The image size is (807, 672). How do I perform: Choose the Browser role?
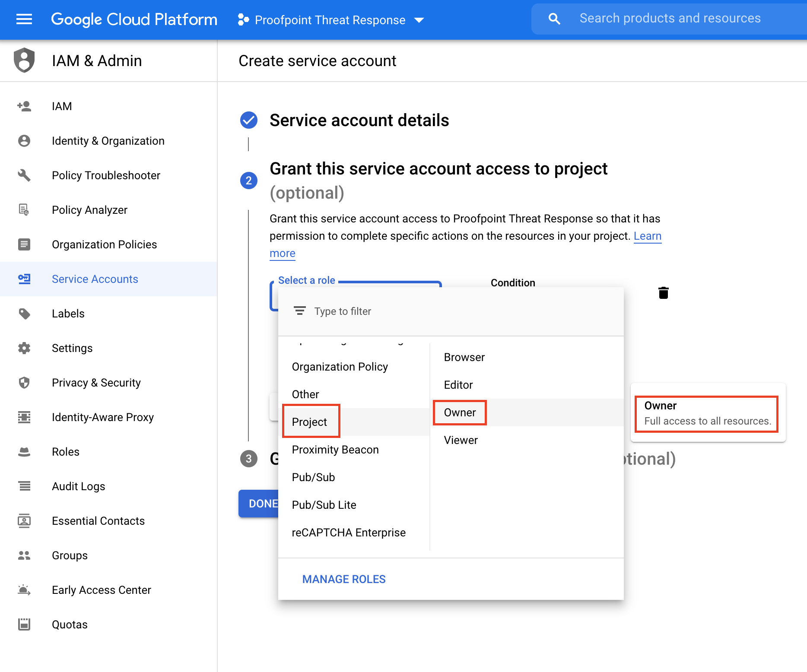pos(527,357)
